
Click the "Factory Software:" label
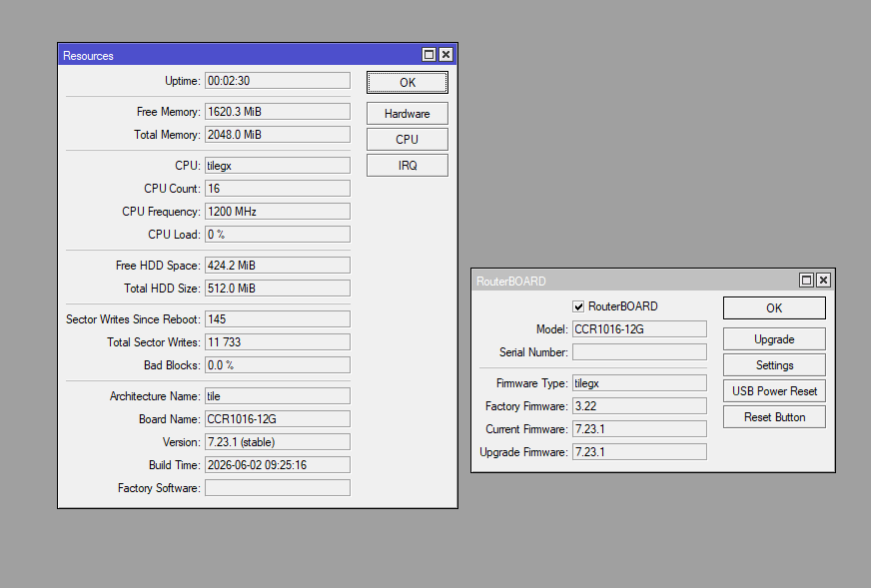point(159,488)
